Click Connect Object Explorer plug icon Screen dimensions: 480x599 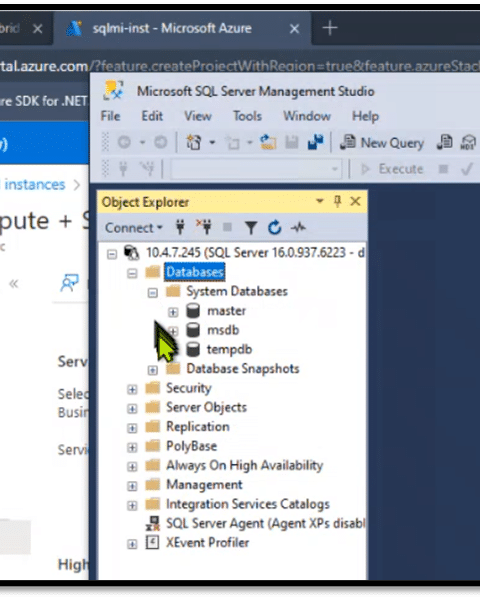coord(180,228)
